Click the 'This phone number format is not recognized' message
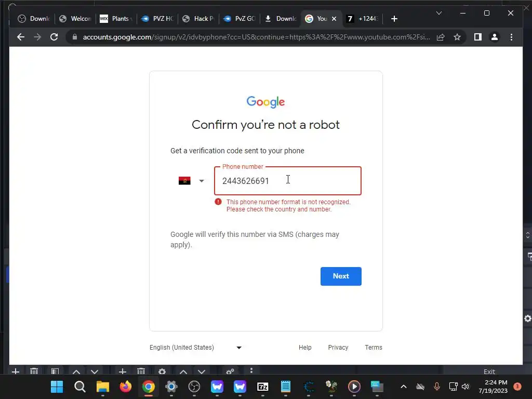 coord(288,206)
